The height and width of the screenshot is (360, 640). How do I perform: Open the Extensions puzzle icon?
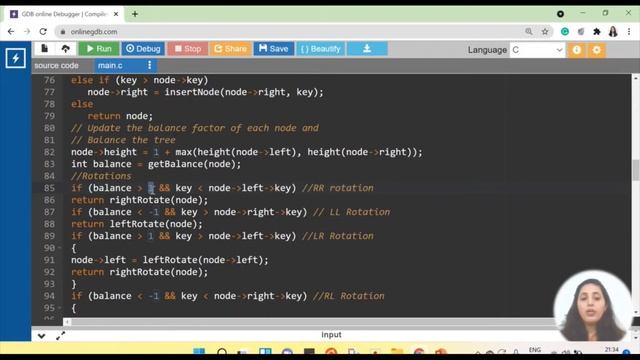point(597,31)
